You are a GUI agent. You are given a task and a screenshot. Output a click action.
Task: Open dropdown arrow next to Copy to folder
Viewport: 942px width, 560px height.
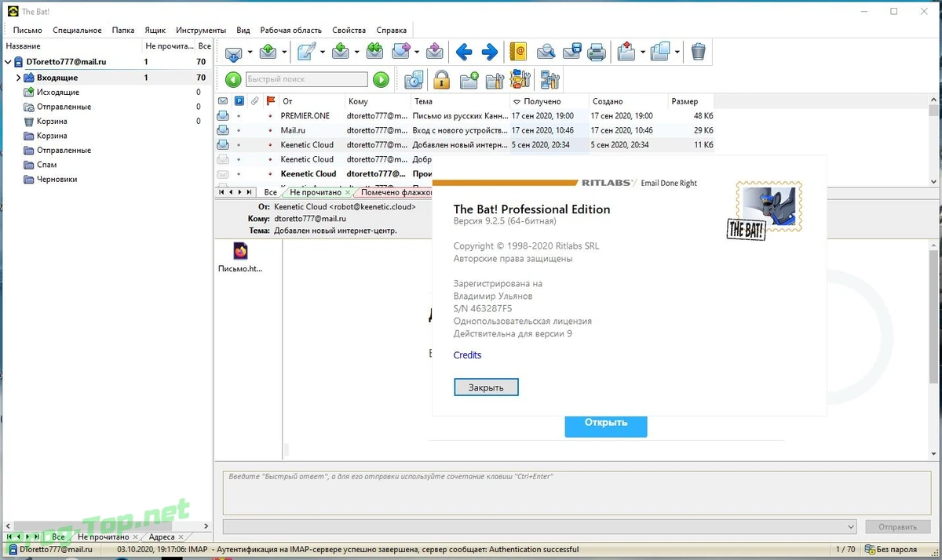coord(677,53)
